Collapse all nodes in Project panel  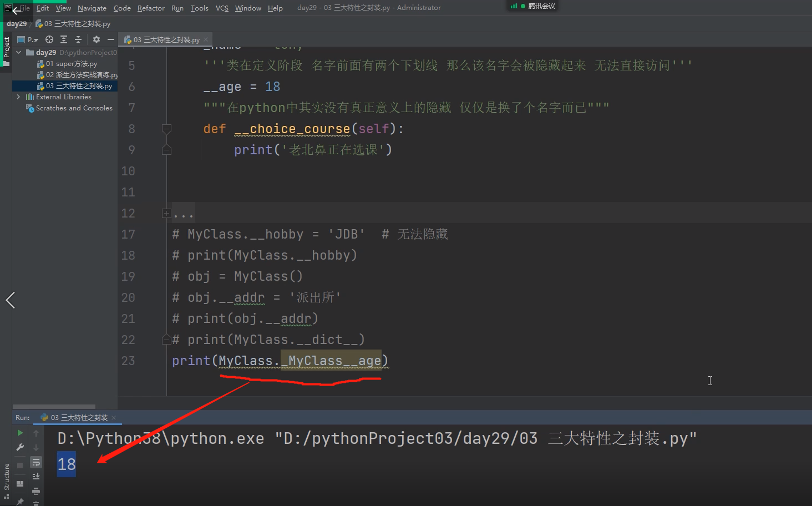[78, 39]
